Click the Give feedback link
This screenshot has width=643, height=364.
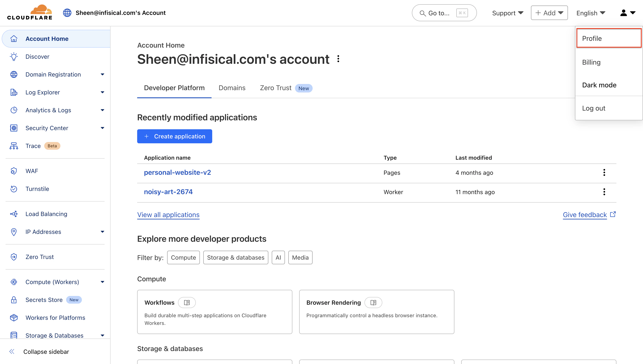(x=589, y=215)
